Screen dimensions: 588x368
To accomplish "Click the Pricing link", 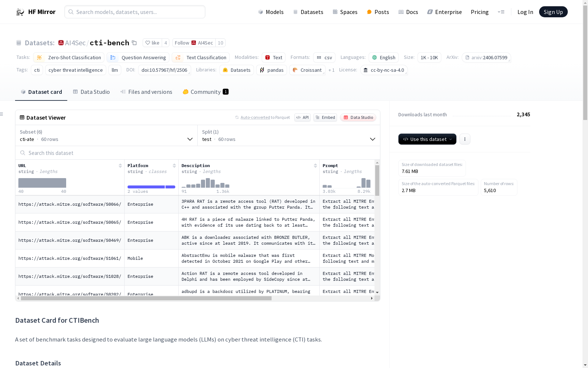I will [x=480, y=12].
